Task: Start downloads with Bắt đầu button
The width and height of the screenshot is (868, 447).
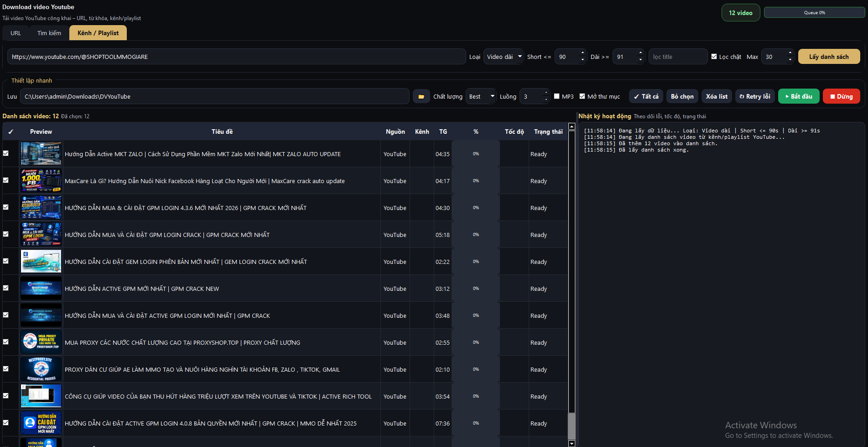Action: tap(799, 96)
